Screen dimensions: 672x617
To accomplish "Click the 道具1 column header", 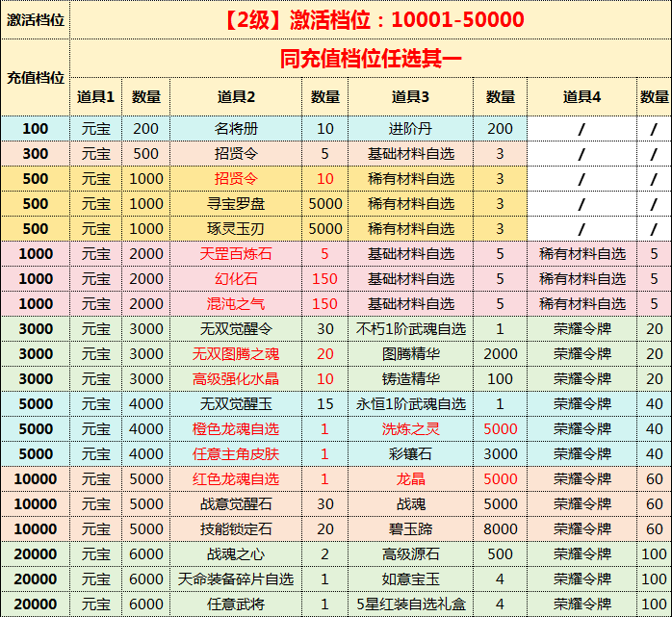I will coord(96,97).
